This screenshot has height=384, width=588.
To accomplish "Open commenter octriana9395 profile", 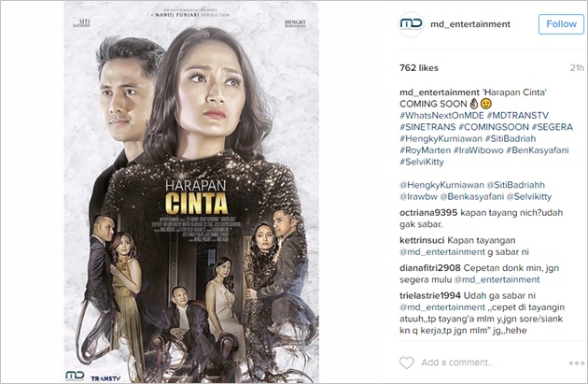I will point(428,213).
